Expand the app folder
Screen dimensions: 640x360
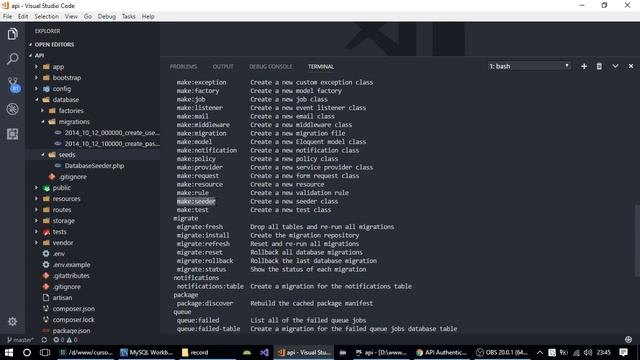[x=93, y=67]
